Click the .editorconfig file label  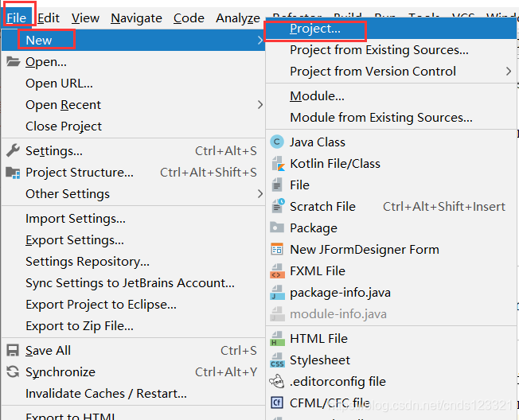(338, 382)
